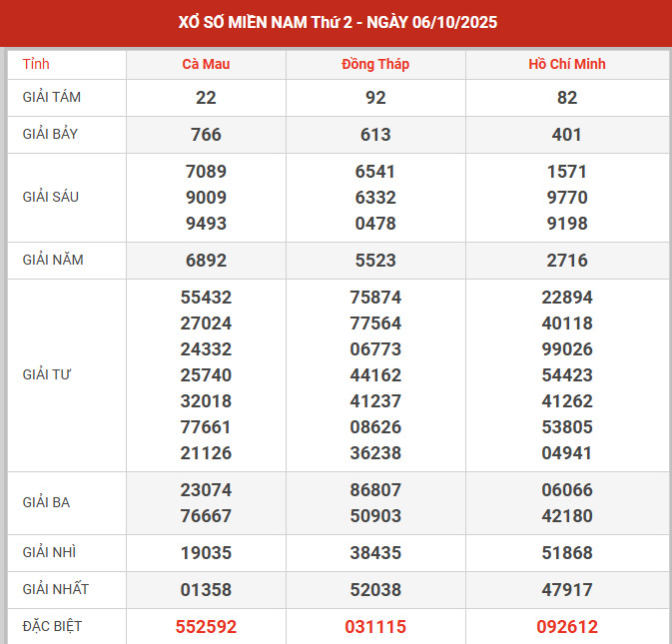Click second prize number 38435
672x644 pixels.
[375, 553]
